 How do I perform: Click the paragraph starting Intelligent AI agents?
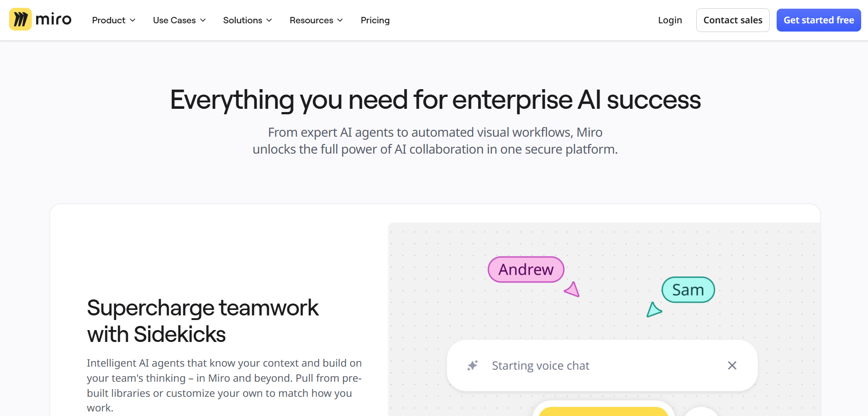(x=224, y=385)
